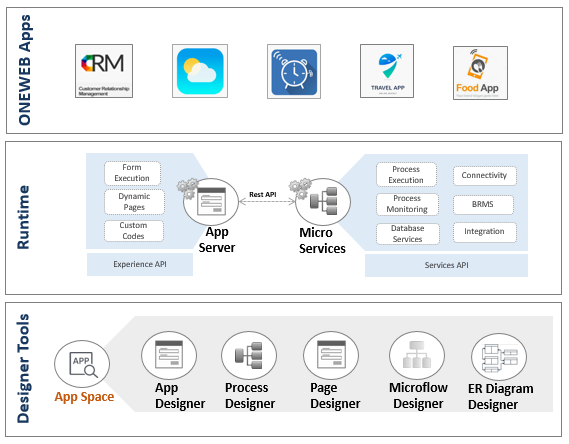The width and height of the screenshot is (569, 444).
Task: Open the App Space icon
Action: tap(82, 364)
